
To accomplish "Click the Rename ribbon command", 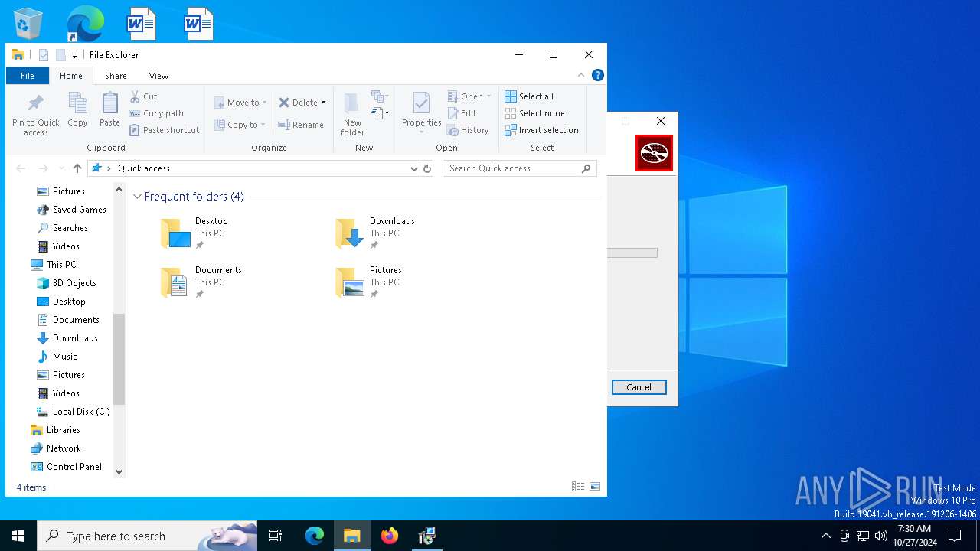I will [x=300, y=125].
